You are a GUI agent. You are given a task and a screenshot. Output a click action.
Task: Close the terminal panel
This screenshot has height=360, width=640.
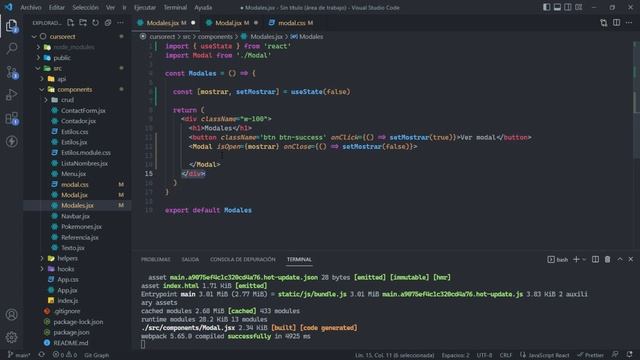pos(631,260)
